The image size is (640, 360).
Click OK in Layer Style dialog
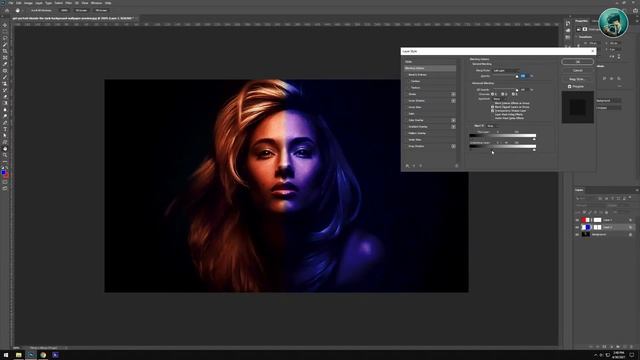pos(578,62)
